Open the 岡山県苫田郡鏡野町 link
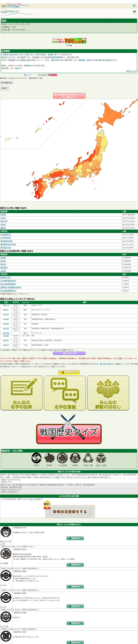The height and width of the screenshot is (644, 138). (8, 284)
